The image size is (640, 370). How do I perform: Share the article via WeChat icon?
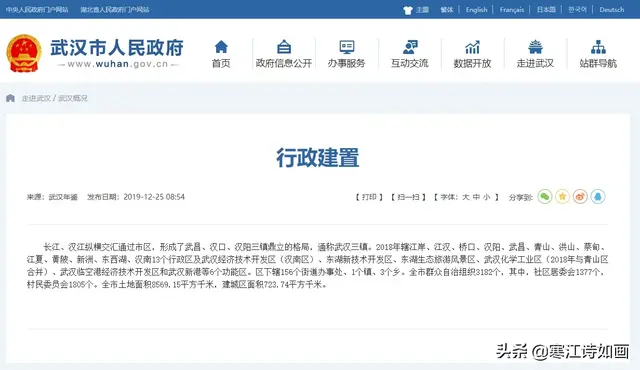click(x=544, y=197)
